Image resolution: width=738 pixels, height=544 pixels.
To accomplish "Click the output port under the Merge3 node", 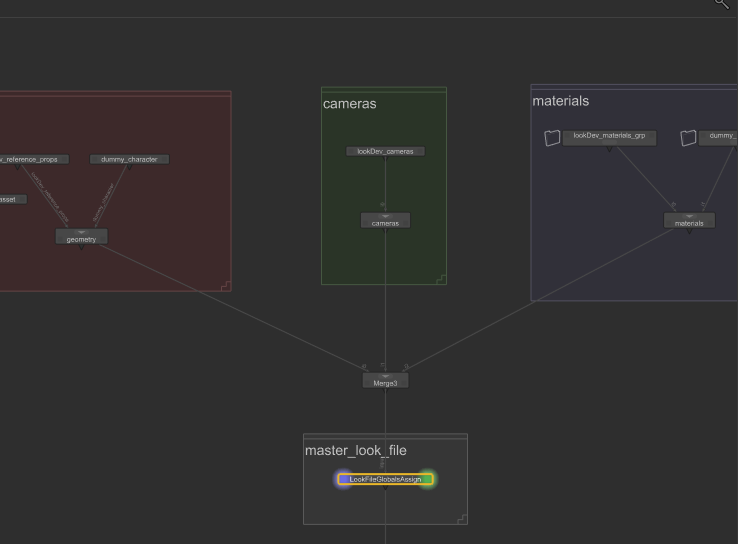I will click(385, 390).
